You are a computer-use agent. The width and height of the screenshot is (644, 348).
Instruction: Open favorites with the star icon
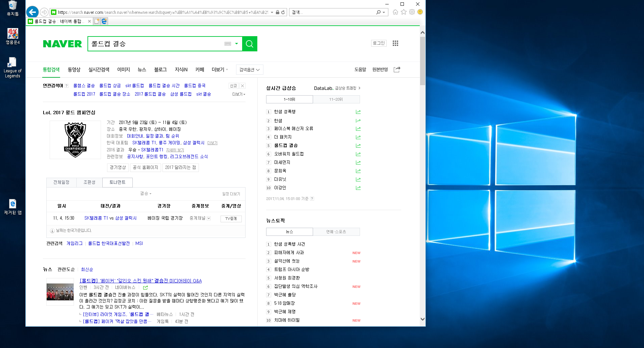click(404, 12)
